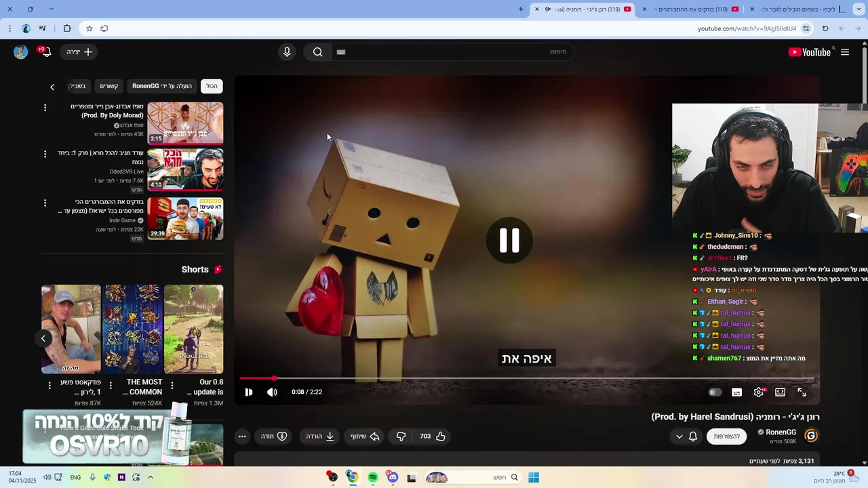Viewport: 868px width, 488px height.
Task: Enter full screen mode
Action: [x=802, y=392]
